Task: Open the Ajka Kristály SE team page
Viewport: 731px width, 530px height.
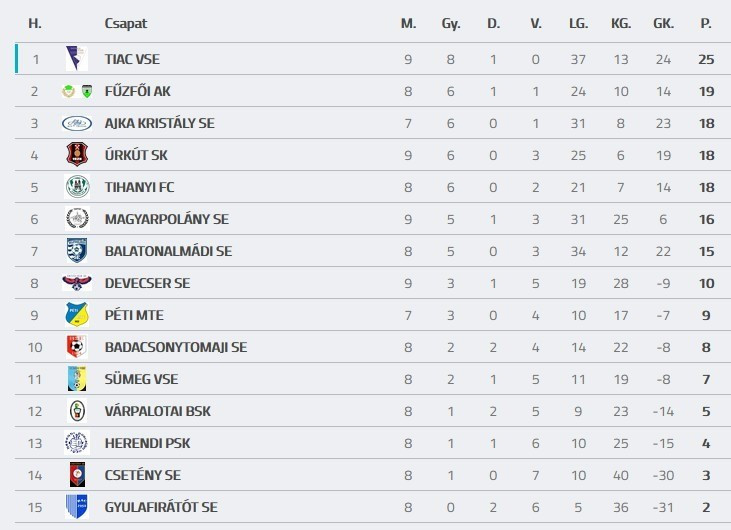Action: [159, 123]
